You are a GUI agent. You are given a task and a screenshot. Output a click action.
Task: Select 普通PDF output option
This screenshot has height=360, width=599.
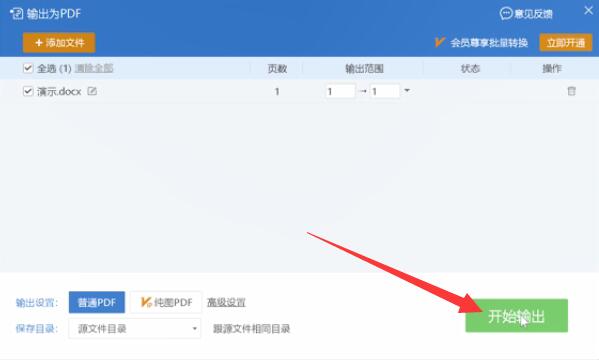97,302
